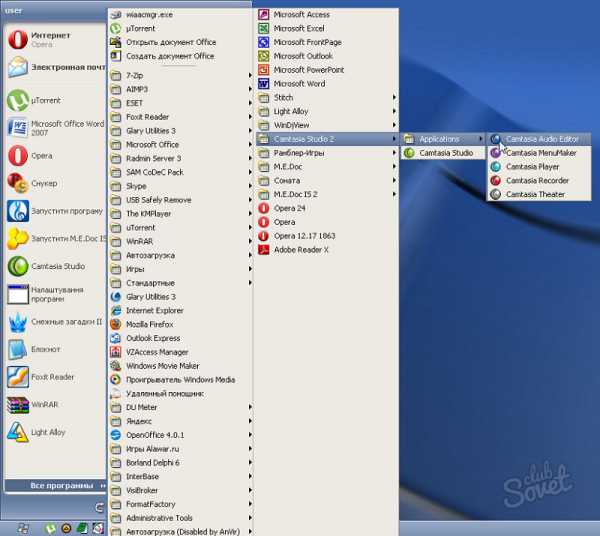Image resolution: width=600 pixels, height=536 pixels.
Task: Open the Соната folder entry
Action: pyautogui.click(x=327, y=180)
